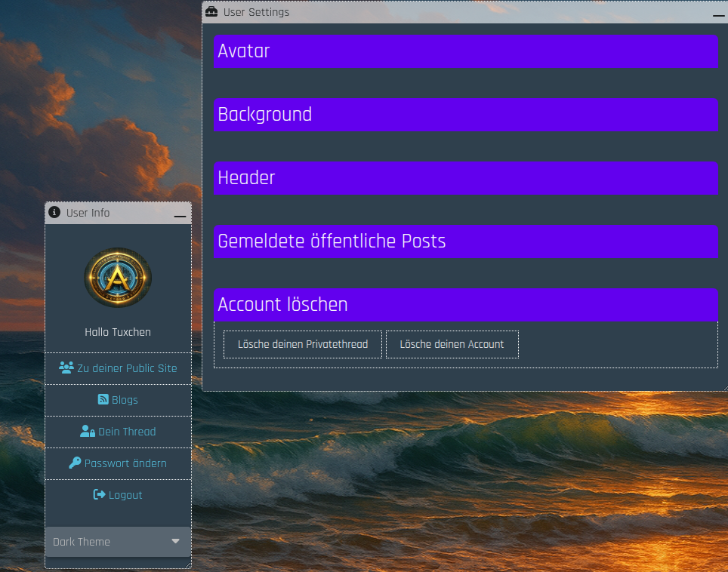Click the people icon beside Public Site
728x572 pixels.
click(66, 368)
